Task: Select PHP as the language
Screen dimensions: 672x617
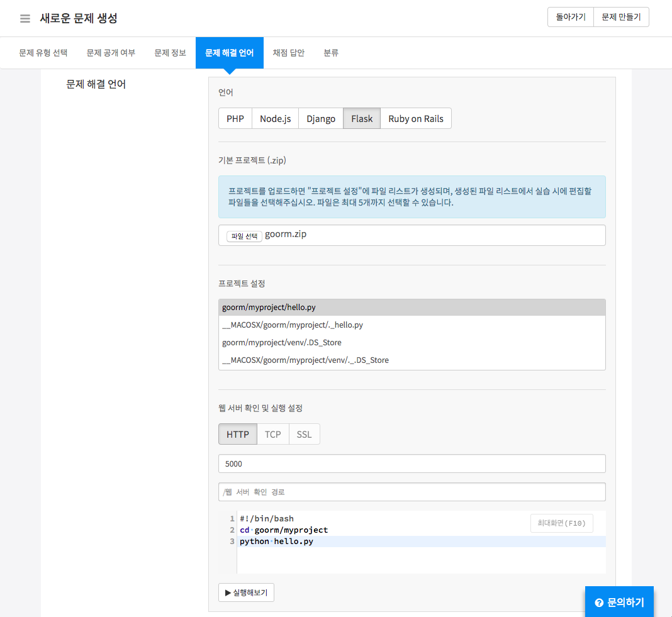Action: (x=235, y=118)
